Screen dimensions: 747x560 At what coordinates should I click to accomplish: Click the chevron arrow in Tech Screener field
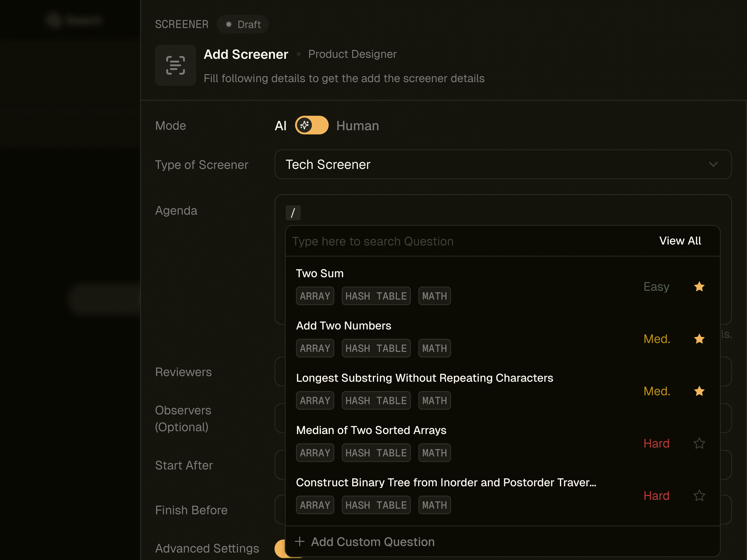[713, 164]
